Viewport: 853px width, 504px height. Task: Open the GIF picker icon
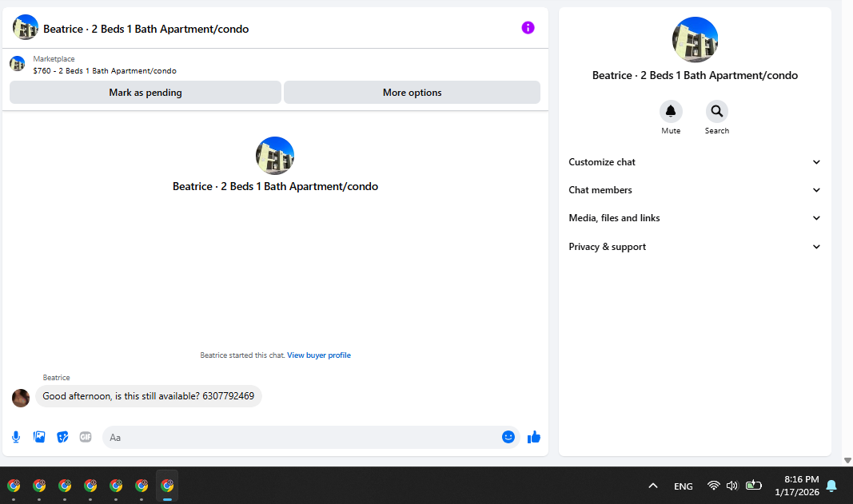pos(86,437)
